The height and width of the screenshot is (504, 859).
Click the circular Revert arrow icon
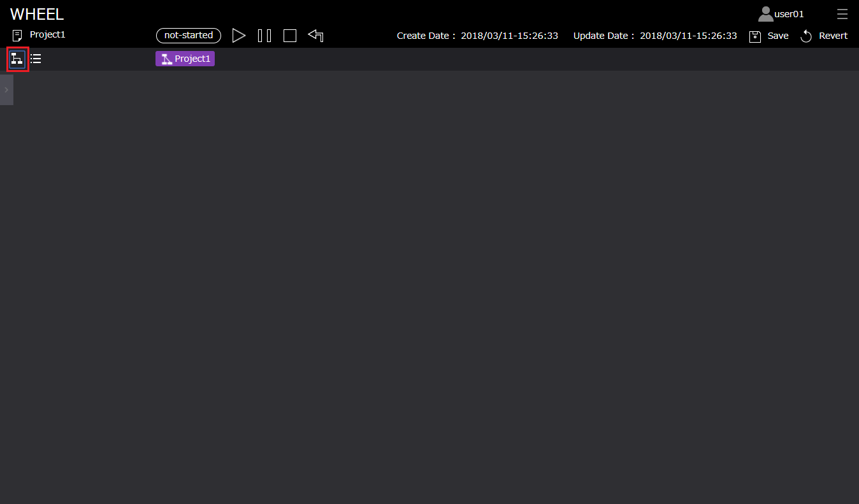(806, 36)
